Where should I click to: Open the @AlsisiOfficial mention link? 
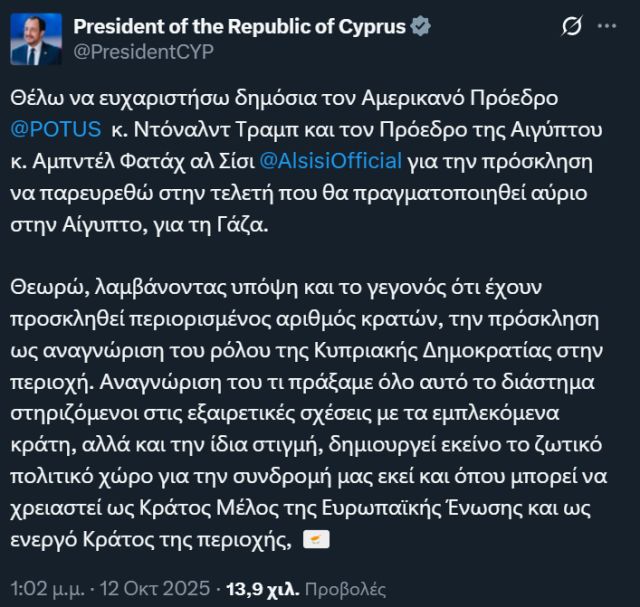[333, 160]
